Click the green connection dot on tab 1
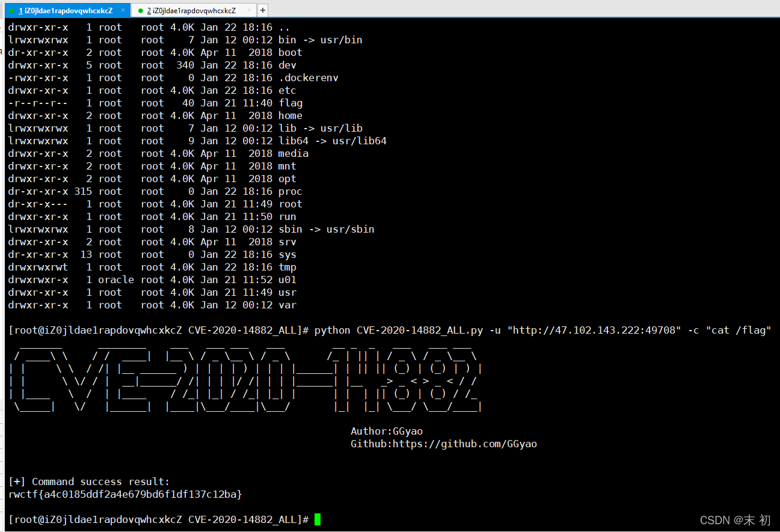Image resolution: width=780 pixels, height=532 pixels. pyautogui.click(x=12, y=11)
